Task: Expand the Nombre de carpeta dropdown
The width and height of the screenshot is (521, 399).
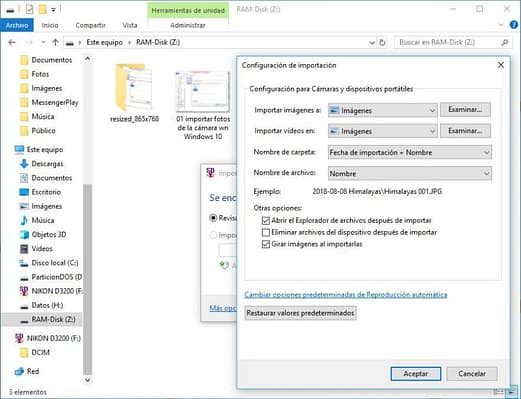Action: pos(410,152)
